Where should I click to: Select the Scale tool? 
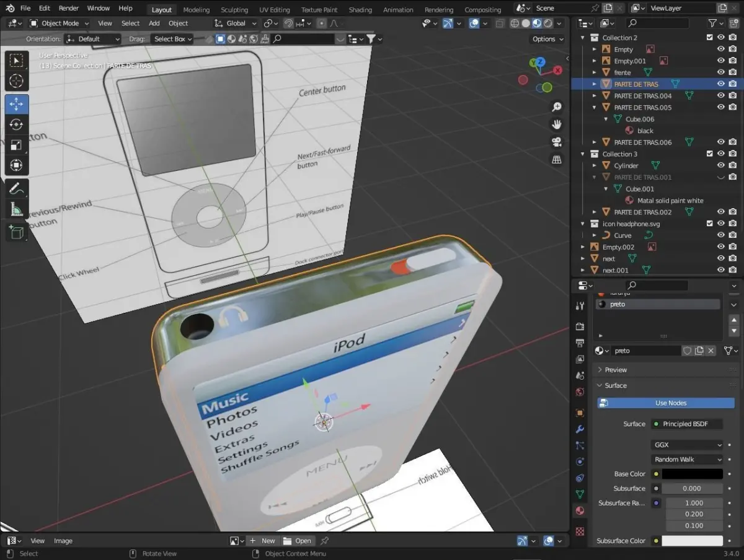[x=17, y=145]
